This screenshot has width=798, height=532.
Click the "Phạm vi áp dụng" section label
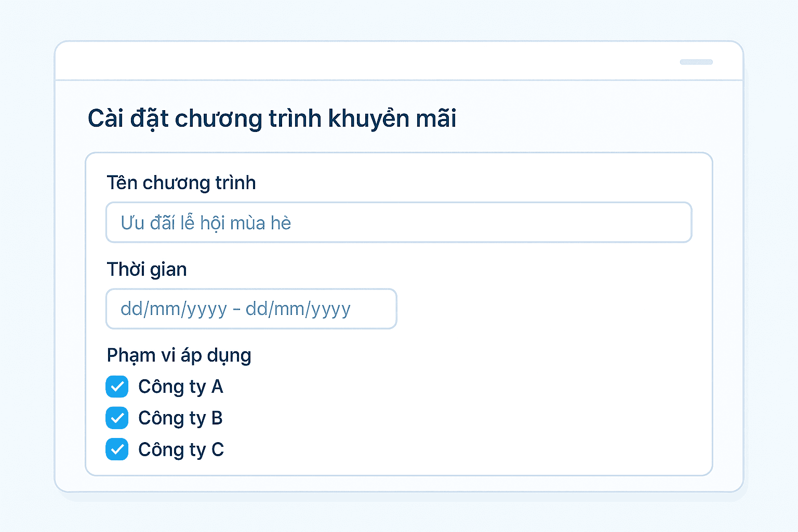tap(179, 355)
